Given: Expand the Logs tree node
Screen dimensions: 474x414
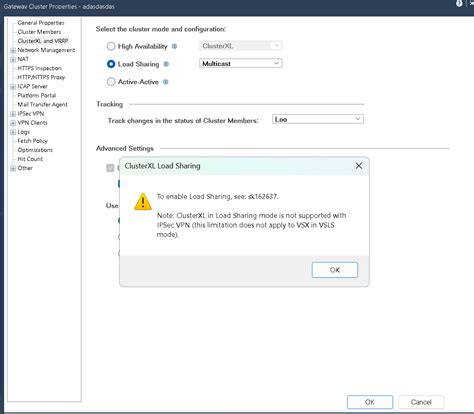Looking at the screenshot, I should (13, 132).
